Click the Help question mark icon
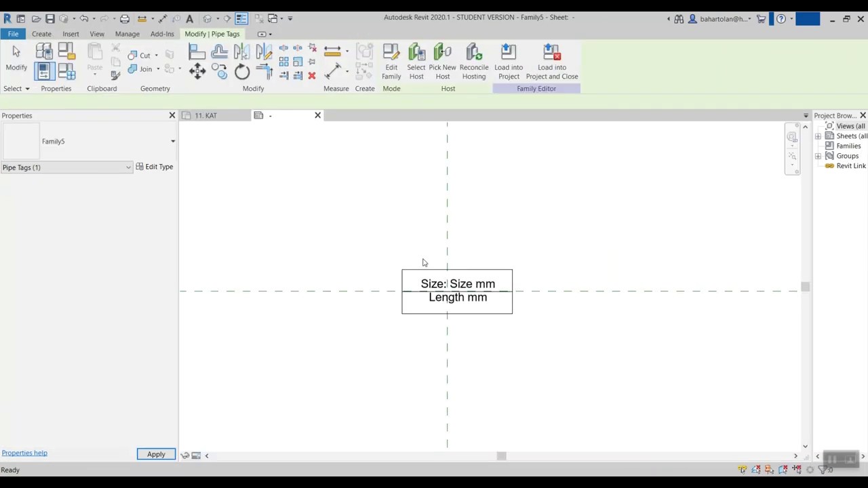 click(781, 19)
